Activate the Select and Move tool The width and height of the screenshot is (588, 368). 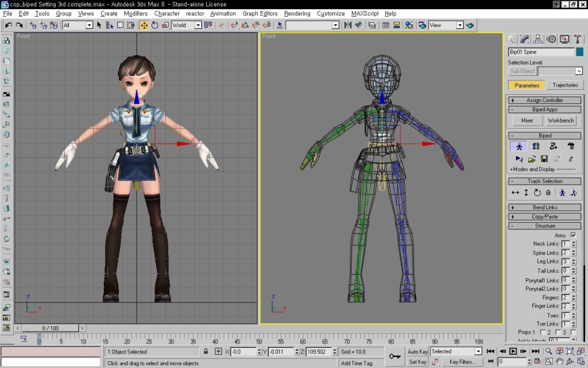click(x=144, y=25)
